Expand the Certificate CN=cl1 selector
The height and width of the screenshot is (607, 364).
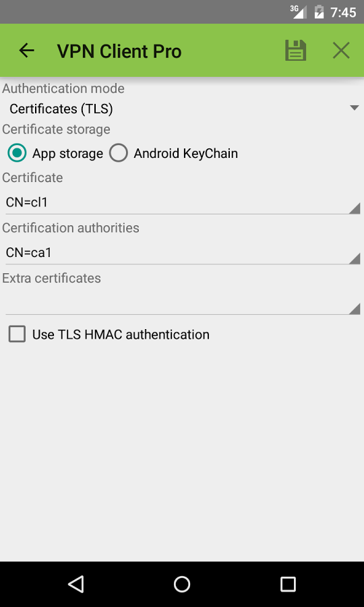point(183,203)
